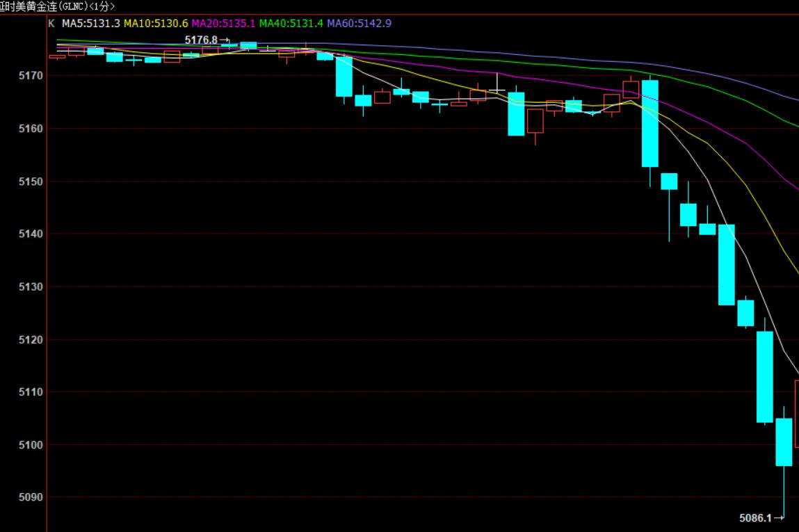Click the 5110 price axis label
The height and width of the screenshot is (532, 799).
(31, 392)
